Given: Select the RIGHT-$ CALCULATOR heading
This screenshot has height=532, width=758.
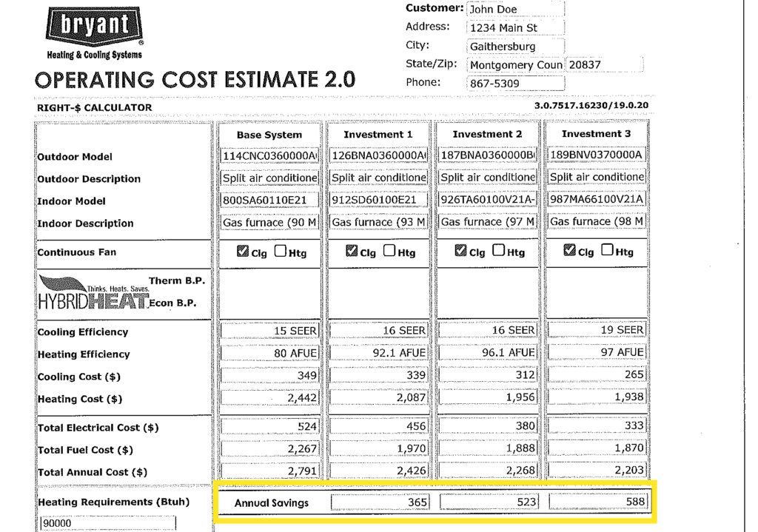Looking at the screenshot, I should click(94, 108).
